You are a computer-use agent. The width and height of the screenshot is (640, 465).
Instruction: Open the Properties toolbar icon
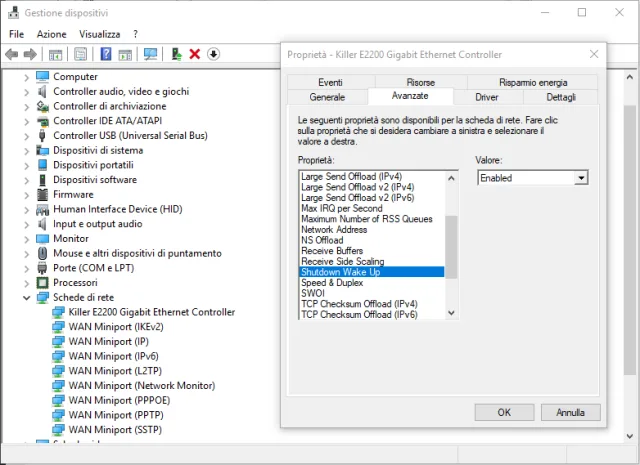(80, 54)
